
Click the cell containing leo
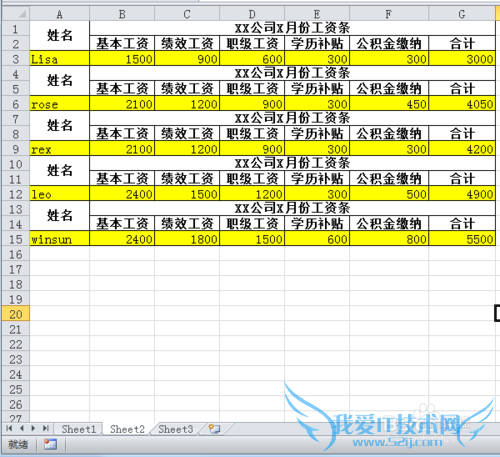pyautogui.click(x=60, y=194)
